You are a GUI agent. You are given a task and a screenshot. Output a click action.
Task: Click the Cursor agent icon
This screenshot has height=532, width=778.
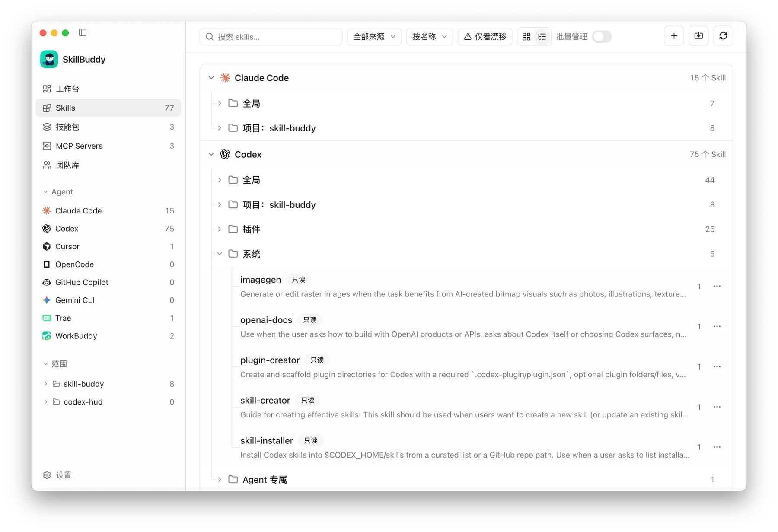pos(47,246)
